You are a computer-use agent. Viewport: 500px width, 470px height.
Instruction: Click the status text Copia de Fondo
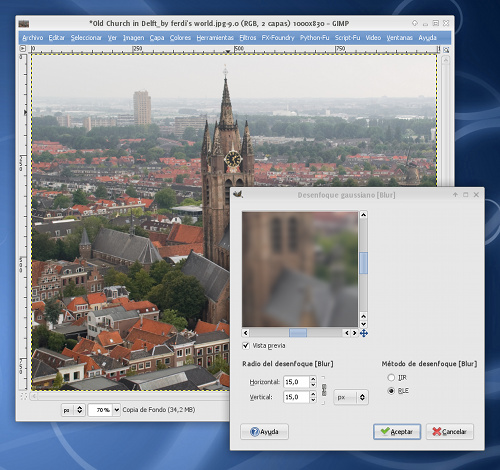(x=158, y=410)
